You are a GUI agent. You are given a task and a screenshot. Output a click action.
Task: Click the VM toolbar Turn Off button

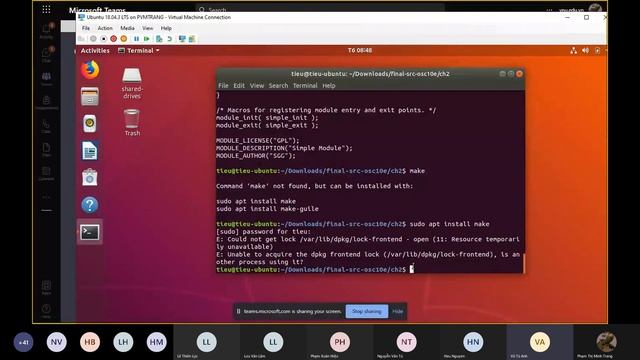tap(103, 39)
